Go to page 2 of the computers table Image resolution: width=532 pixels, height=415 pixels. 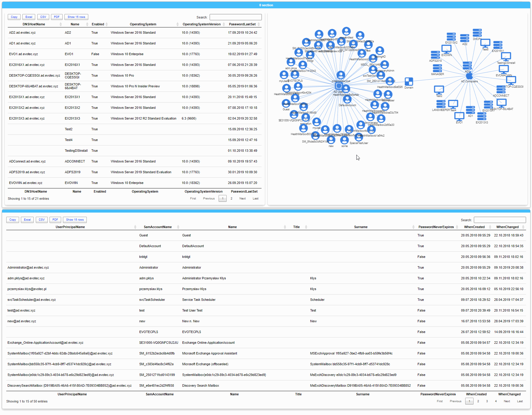pyautogui.click(x=231, y=198)
